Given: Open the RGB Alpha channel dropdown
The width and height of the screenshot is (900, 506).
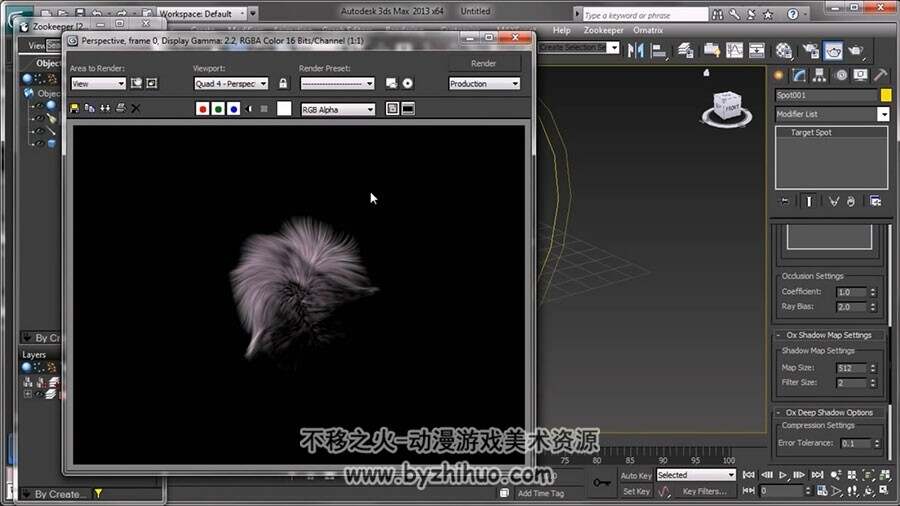Looking at the screenshot, I should [x=338, y=110].
